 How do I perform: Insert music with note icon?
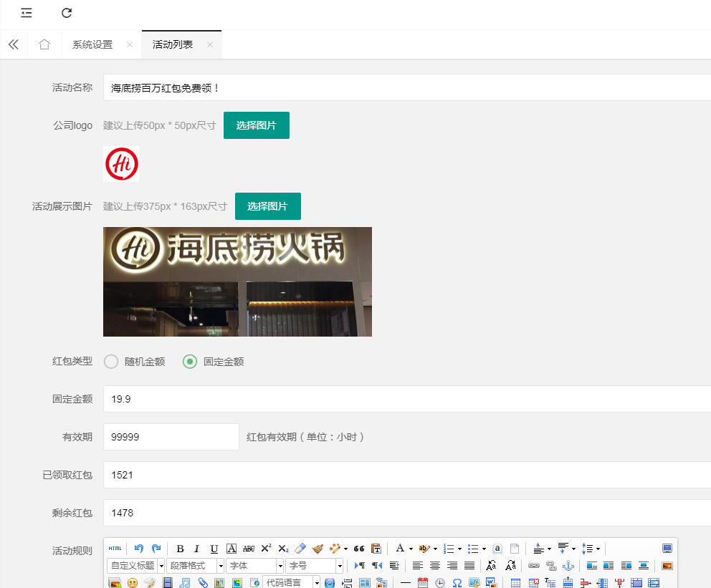(185, 582)
